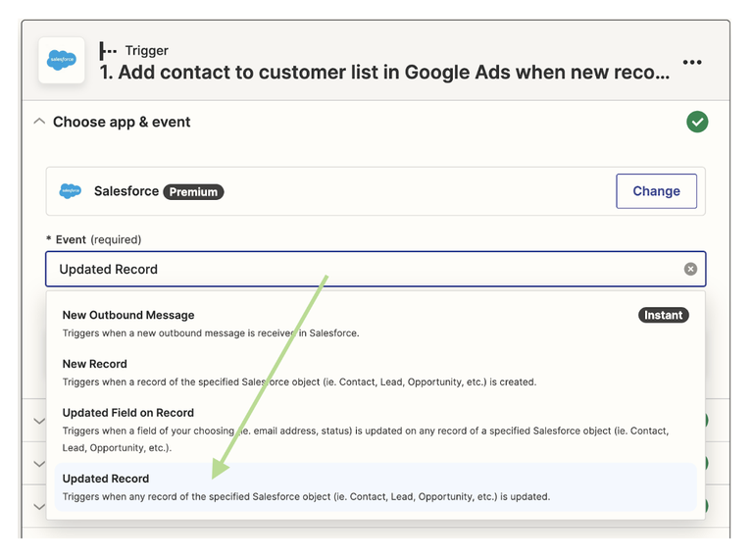The image size is (753, 560).
Task: Click the Change button
Action: pos(656,191)
